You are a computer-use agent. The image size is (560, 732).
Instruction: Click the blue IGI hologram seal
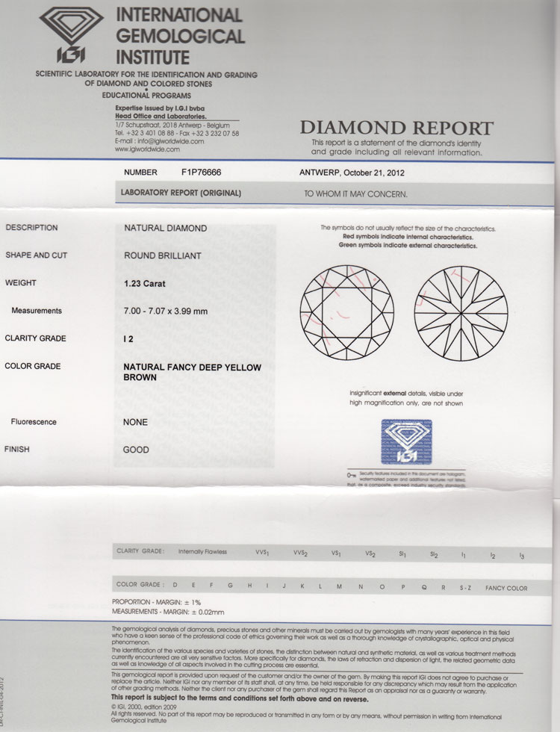pos(406,441)
